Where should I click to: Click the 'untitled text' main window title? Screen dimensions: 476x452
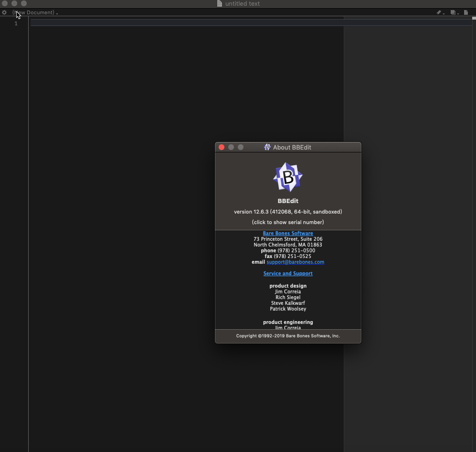(242, 4)
